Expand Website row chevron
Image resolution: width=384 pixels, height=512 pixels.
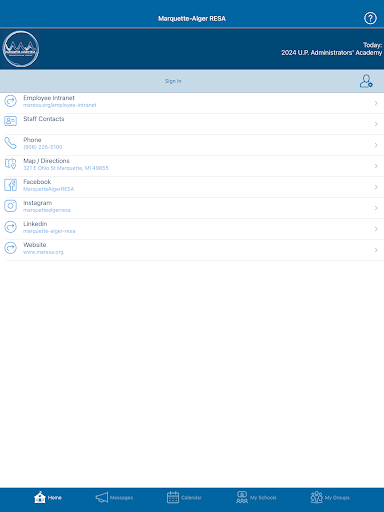point(376,250)
